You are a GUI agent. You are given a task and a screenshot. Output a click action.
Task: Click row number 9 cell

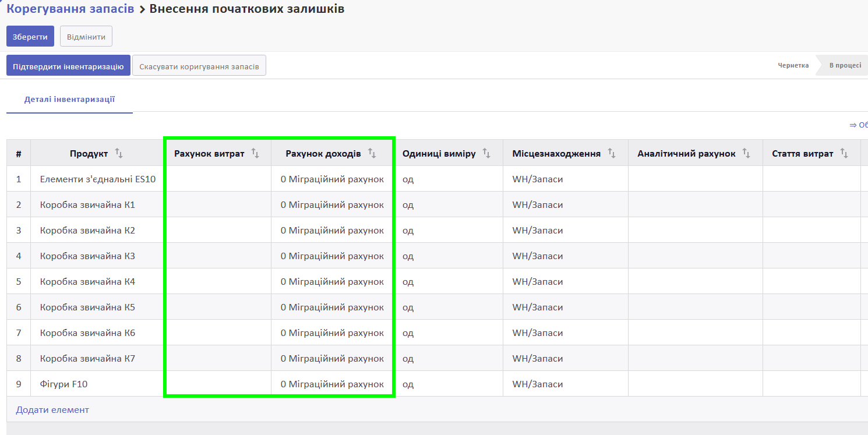point(19,384)
